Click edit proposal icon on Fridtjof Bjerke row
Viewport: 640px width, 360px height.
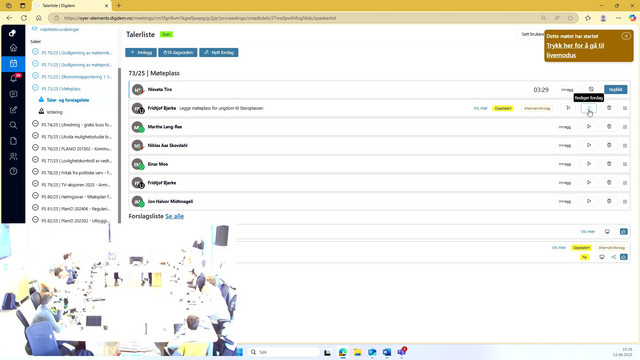(x=589, y=108)
